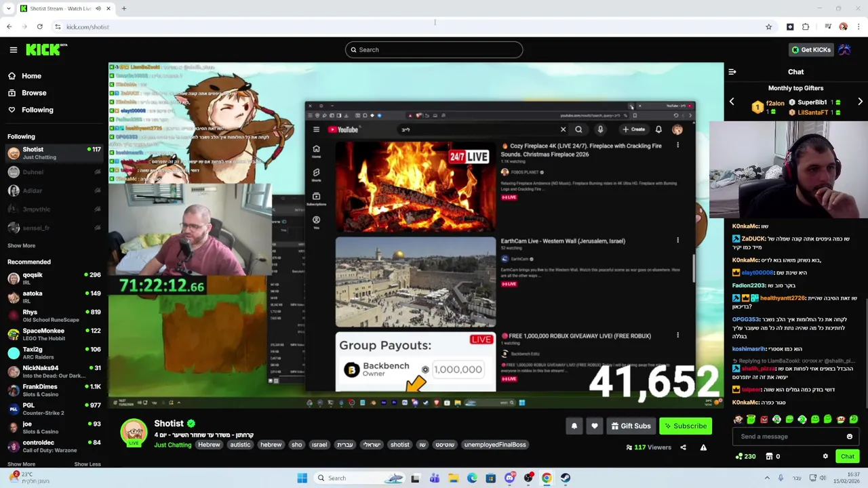This screenshot has height=488, width=868.
Task: Open recommended channel SpaceMonkee
Action: [x=54, y=335]
